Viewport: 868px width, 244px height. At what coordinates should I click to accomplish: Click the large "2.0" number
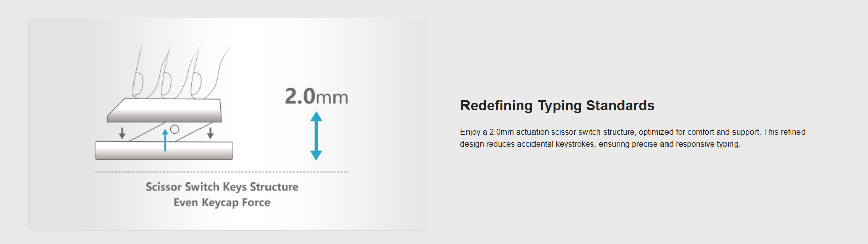point(300,96)
